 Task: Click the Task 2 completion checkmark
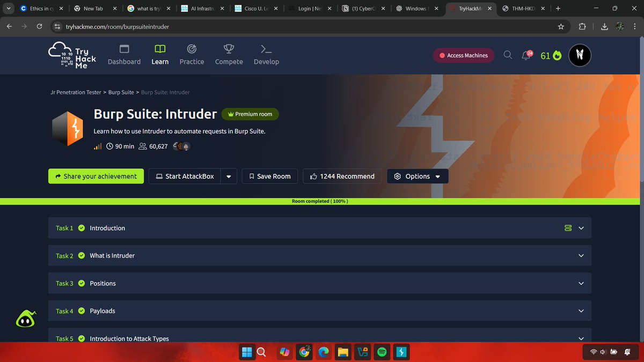[81, 255]
